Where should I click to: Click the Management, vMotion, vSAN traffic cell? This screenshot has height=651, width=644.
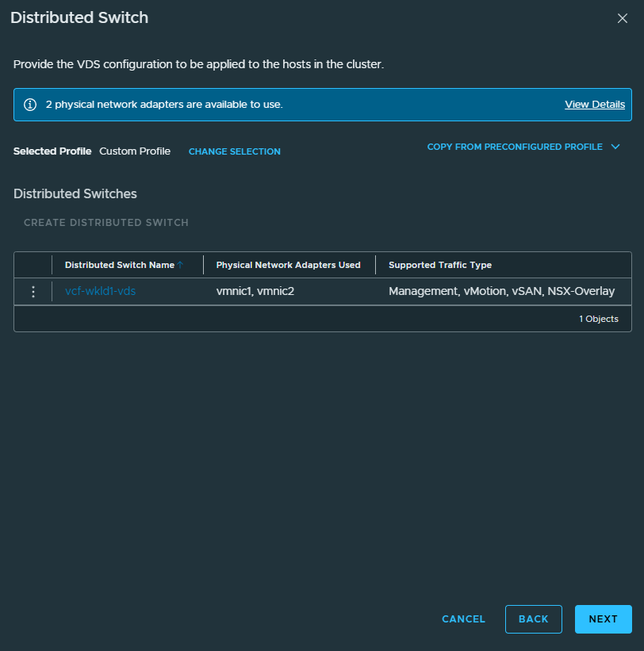(x=501, y=291)
